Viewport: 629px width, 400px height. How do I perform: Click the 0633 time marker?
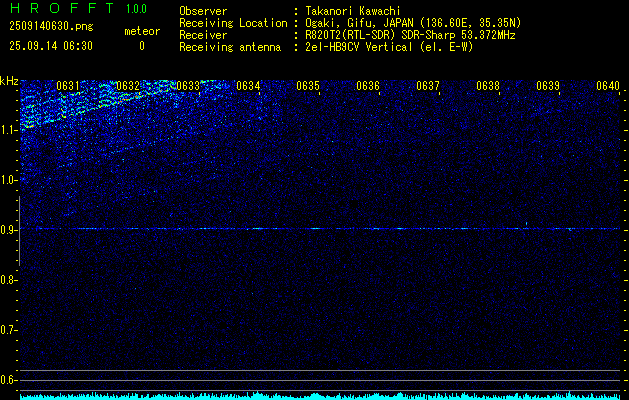click(x=188, y=86)
